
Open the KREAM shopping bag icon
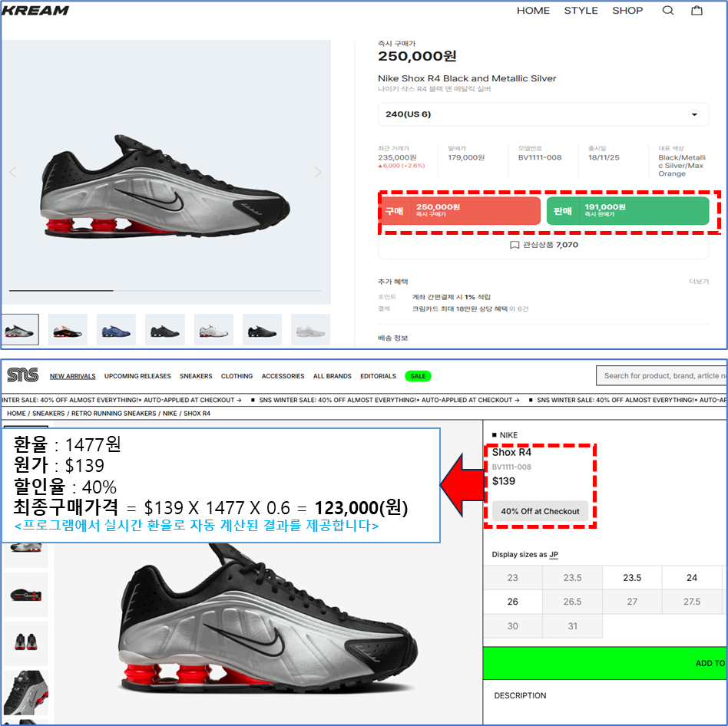(697, 10)
